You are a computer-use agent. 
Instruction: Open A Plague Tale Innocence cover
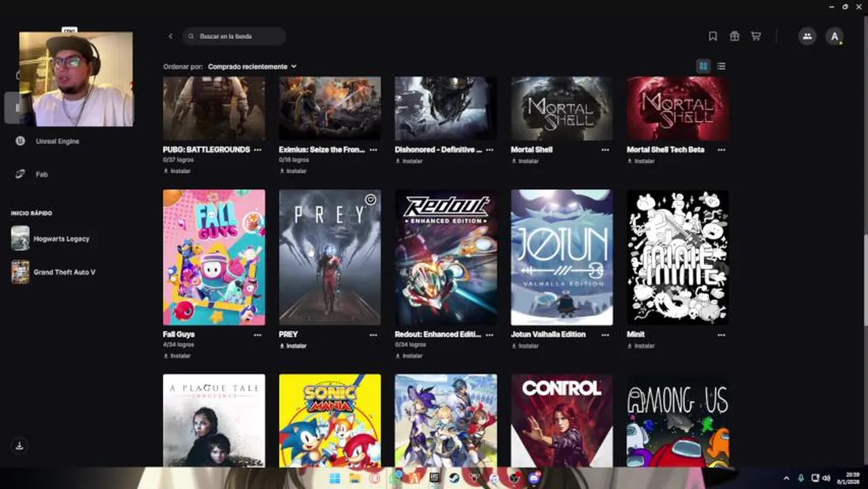pyautogui.click(x=214, y=420)
